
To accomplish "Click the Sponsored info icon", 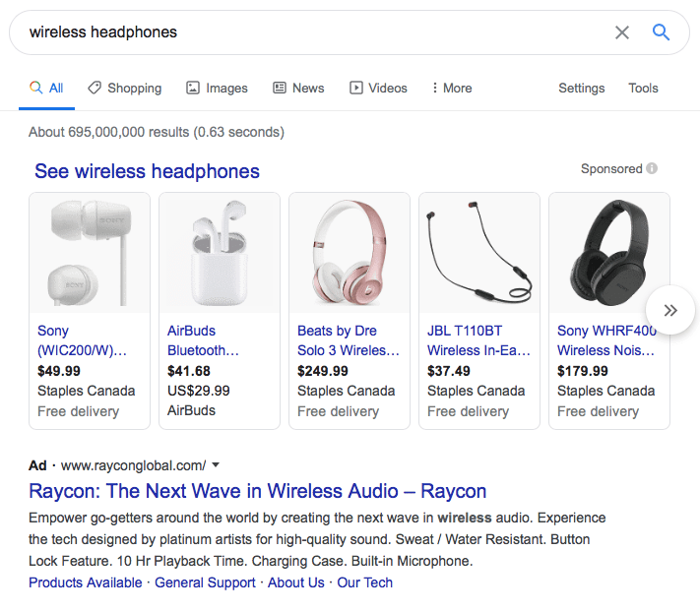I will [x=652, y=169].
